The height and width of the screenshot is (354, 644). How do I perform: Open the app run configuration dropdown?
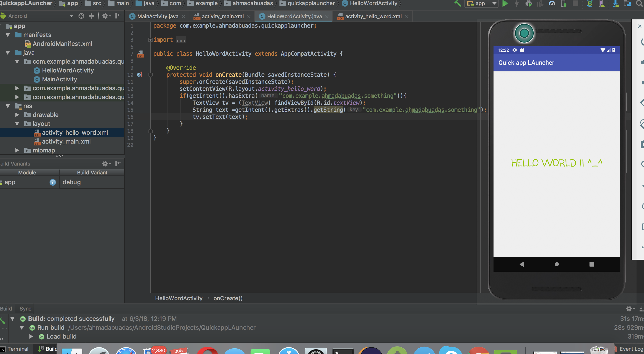(494, 4)
